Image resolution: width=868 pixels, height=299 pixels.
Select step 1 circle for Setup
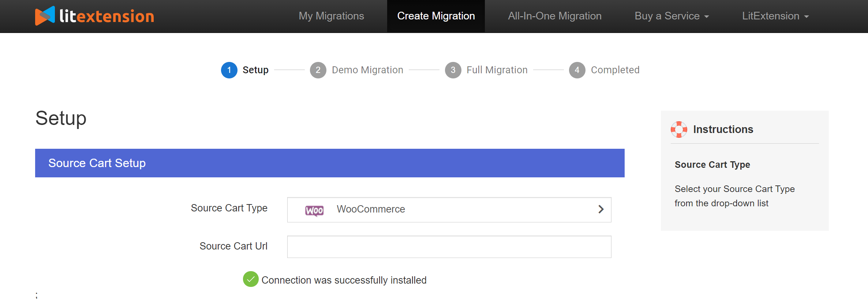tap(229, 70)
